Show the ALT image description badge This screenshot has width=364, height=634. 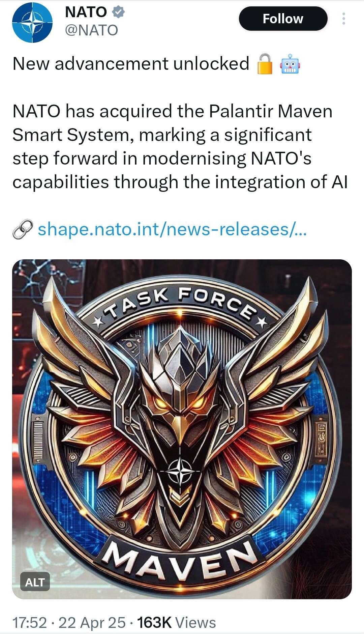pyautogui.click(x=35, y=582)
